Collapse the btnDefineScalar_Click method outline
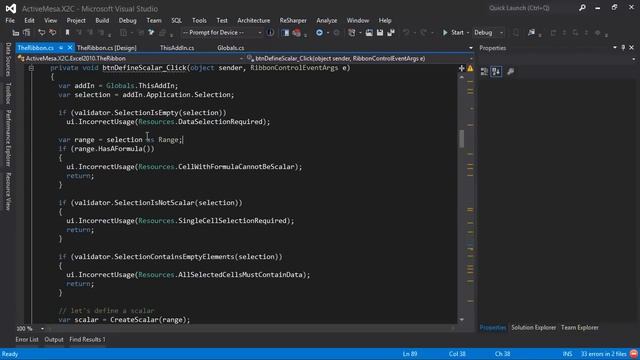 [x=31, y=68]
